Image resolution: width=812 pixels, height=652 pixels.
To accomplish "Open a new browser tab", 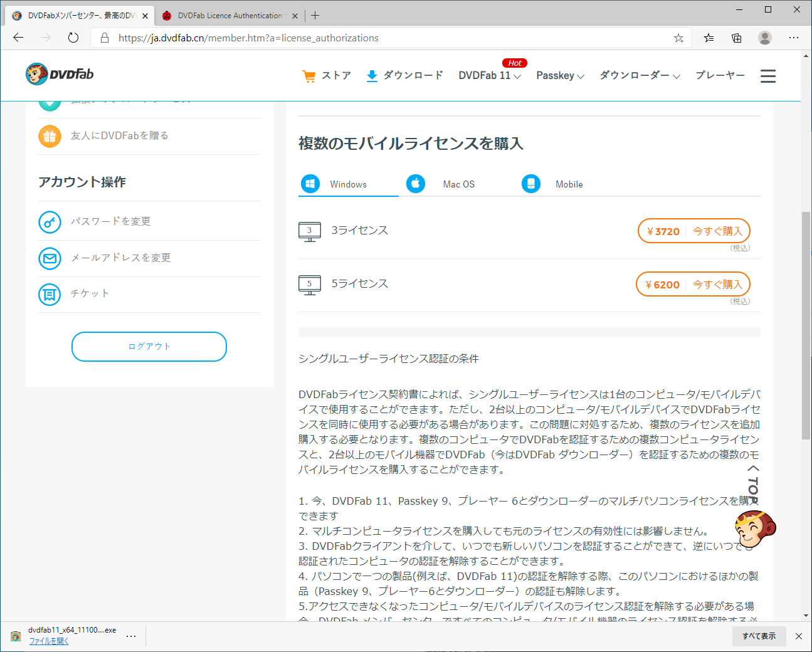I will (x=315, y=15).
